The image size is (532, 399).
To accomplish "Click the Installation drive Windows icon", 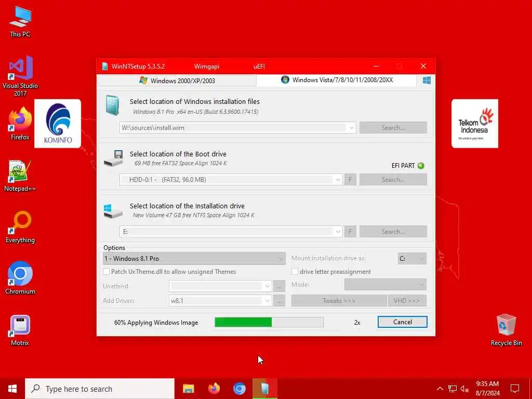I will pos(113,211).
